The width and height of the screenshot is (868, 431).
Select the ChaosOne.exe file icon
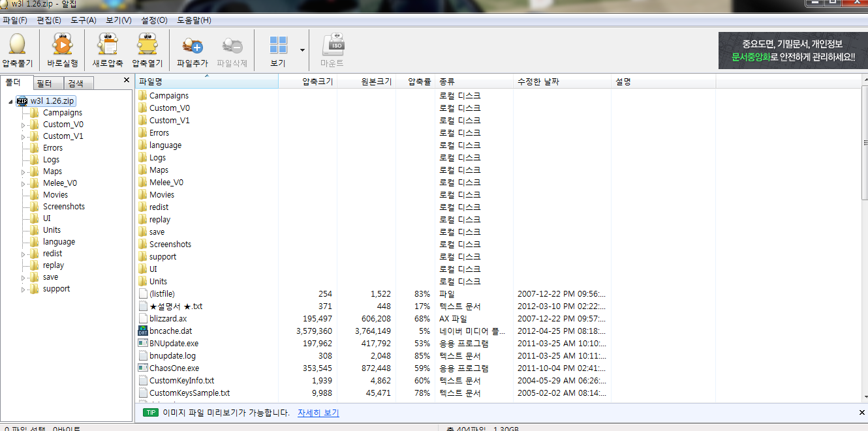pos(144,368)
